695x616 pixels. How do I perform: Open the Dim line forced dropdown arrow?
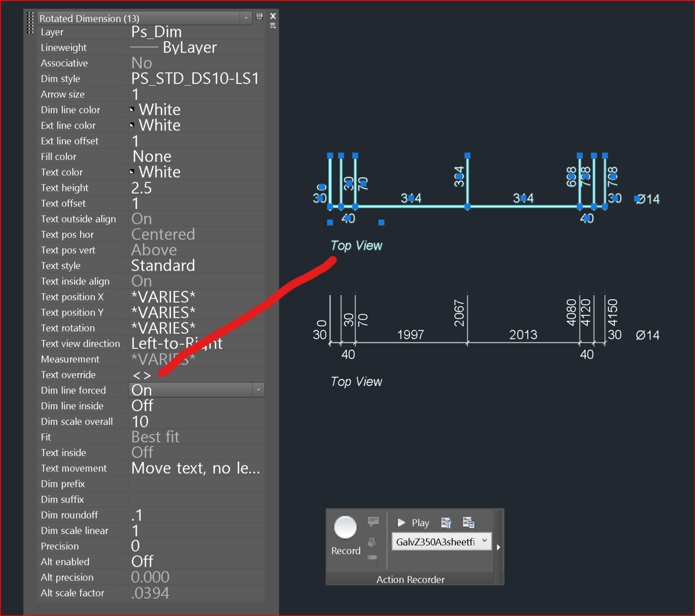point(258,390)
